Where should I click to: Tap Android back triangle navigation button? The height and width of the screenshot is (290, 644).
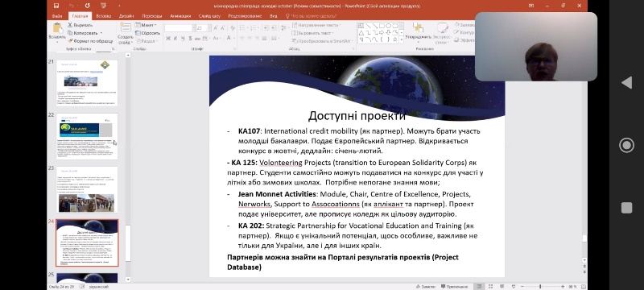point(626,82)
